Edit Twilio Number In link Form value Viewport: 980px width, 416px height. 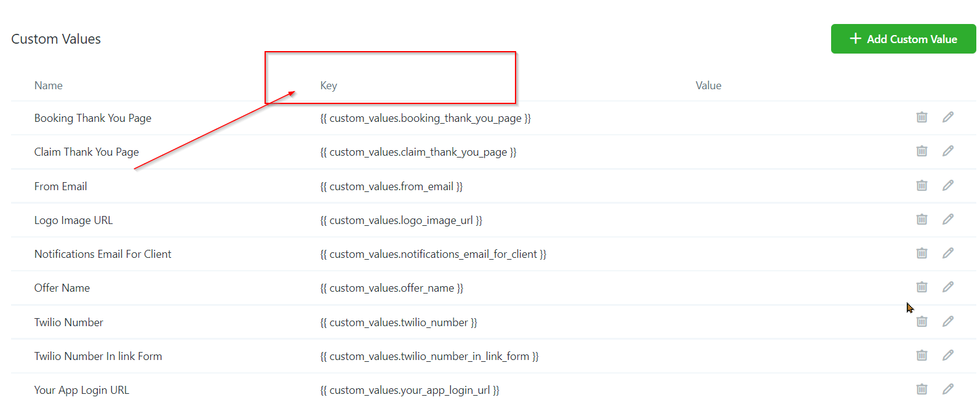pyautogui.click(x=948, y=355)
